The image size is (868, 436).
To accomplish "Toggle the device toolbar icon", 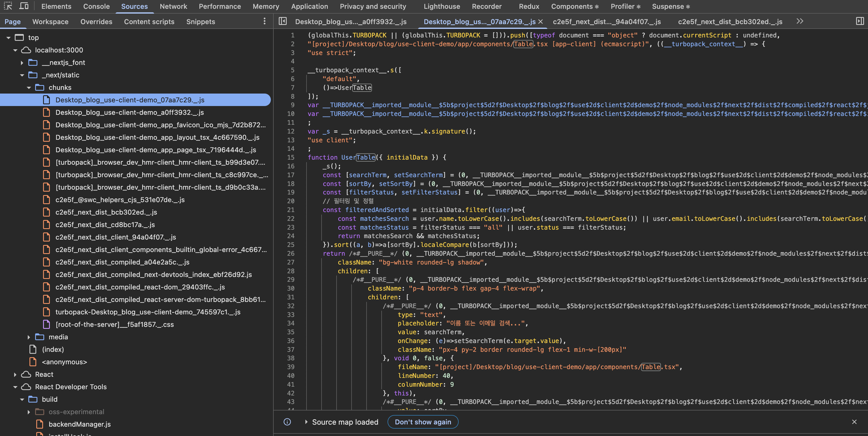I will (x=24, y=6).
